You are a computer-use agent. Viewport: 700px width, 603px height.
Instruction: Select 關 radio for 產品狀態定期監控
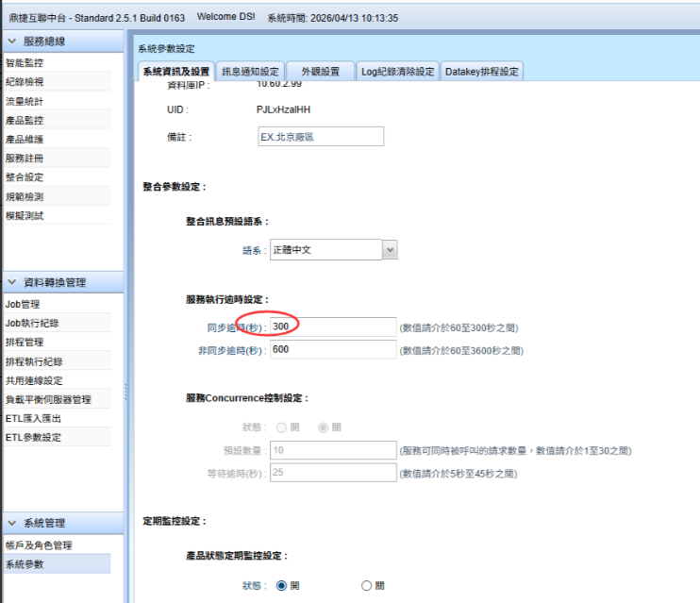click(367, 586)
